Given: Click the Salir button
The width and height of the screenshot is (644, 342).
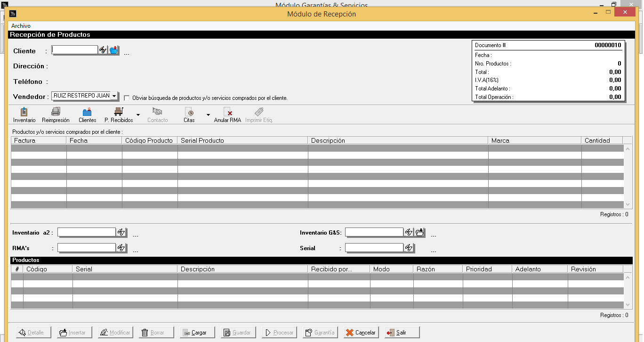Looking at the screenshot, I should click(402, 333).
